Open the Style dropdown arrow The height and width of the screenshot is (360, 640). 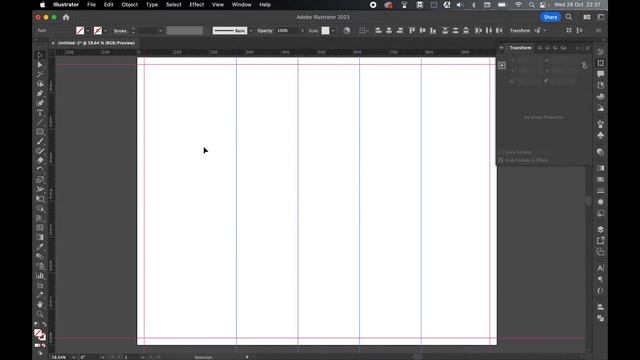[333, 31]
